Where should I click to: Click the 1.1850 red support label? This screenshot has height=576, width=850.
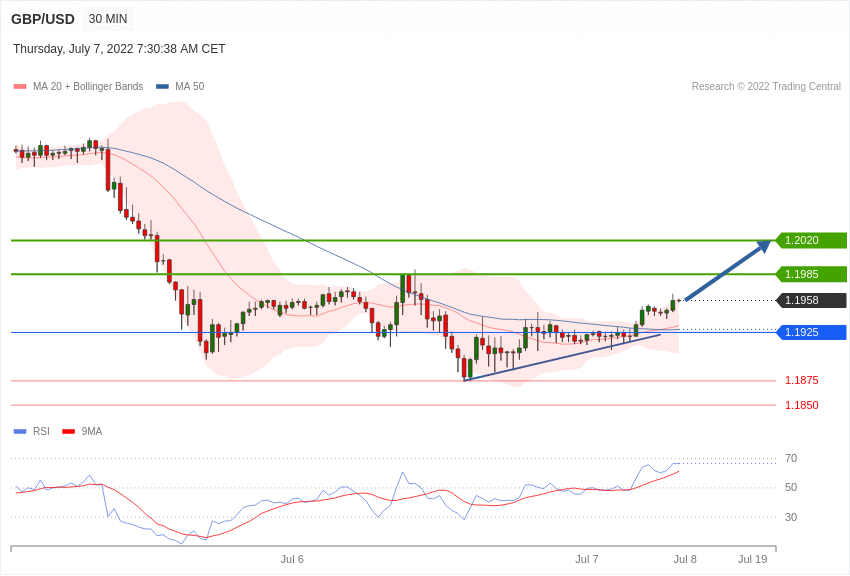[802, 405]
